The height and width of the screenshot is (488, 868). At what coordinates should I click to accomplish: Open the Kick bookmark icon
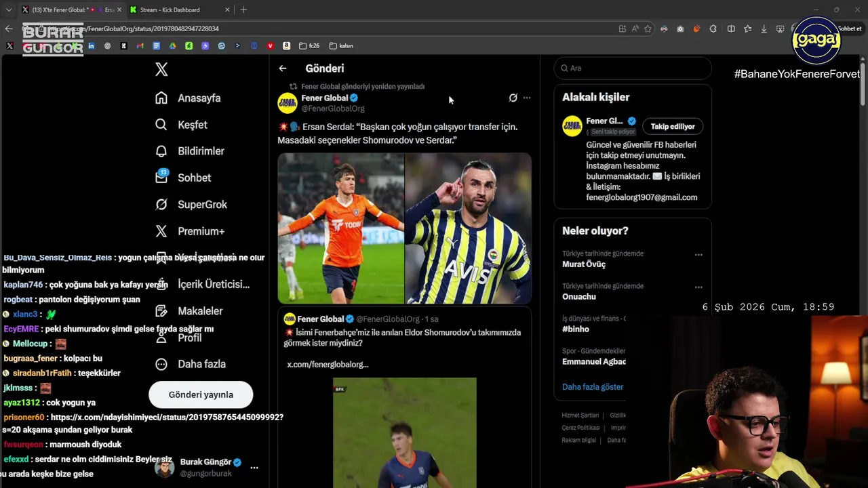[124, 46]
